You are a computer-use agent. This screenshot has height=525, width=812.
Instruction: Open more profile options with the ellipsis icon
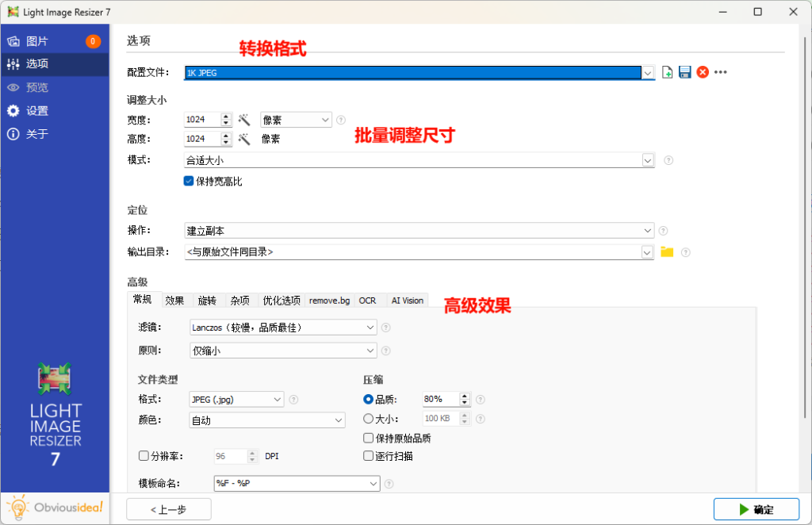tap(720, 71)
